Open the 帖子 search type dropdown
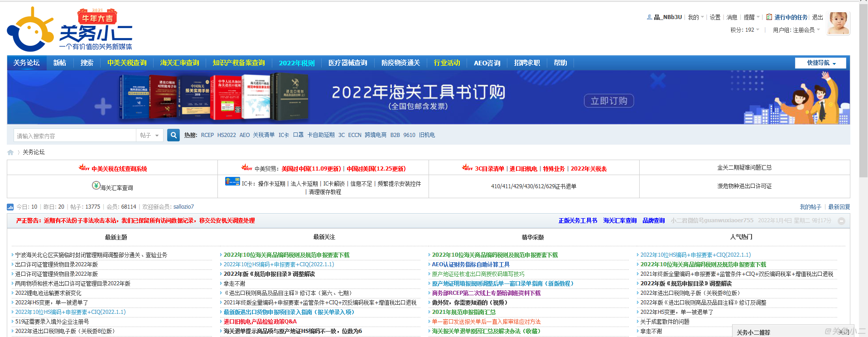Viewport: 868px width, 337px height. (x=149, y=136)
